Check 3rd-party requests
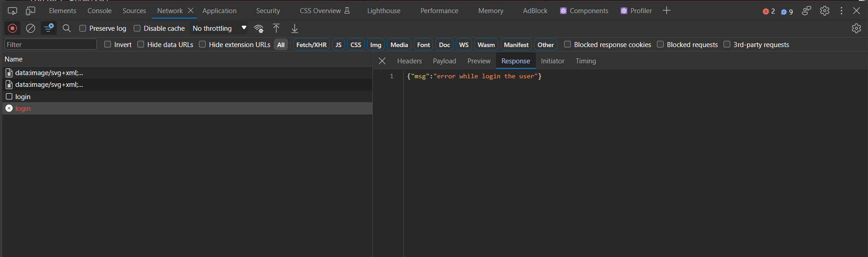868x257 pixels. [727, 44]
